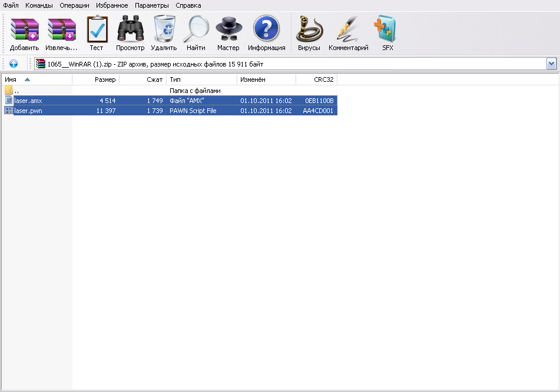Open the Избранное menu
The image size is (560, 392).
[x=112, y=5]
